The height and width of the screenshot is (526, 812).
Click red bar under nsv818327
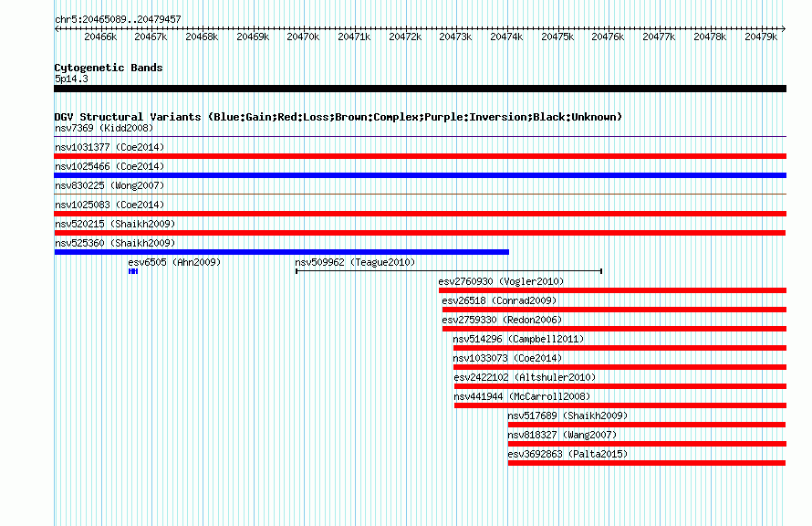coord(647,444)
